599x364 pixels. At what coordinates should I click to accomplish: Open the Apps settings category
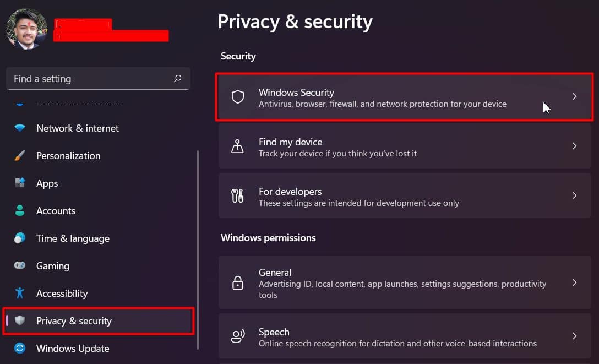[47, 183]
